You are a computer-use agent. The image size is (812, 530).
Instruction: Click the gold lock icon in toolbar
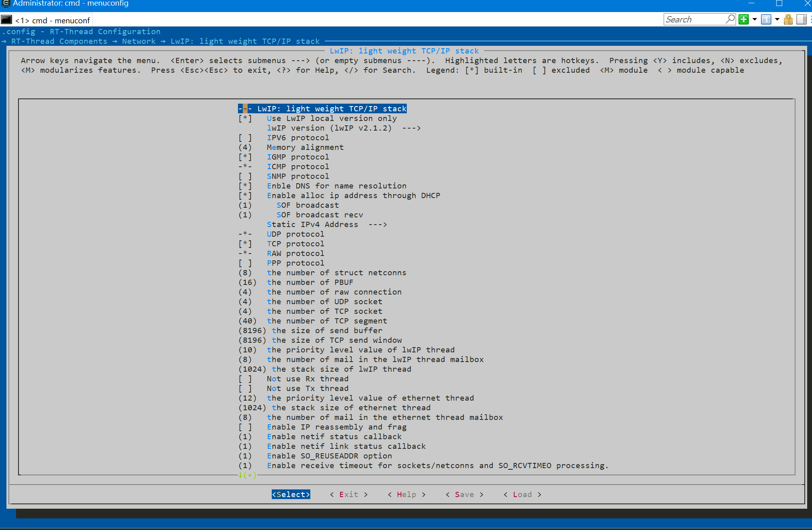(x=788, y=19)
